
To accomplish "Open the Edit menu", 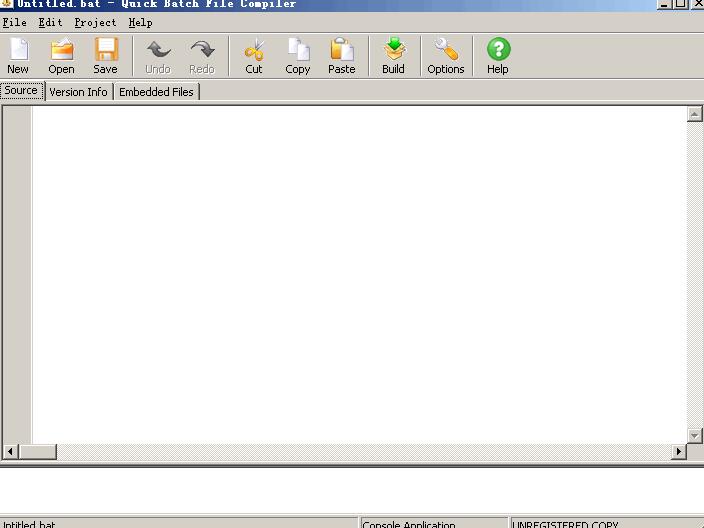I will pos(50,22).
